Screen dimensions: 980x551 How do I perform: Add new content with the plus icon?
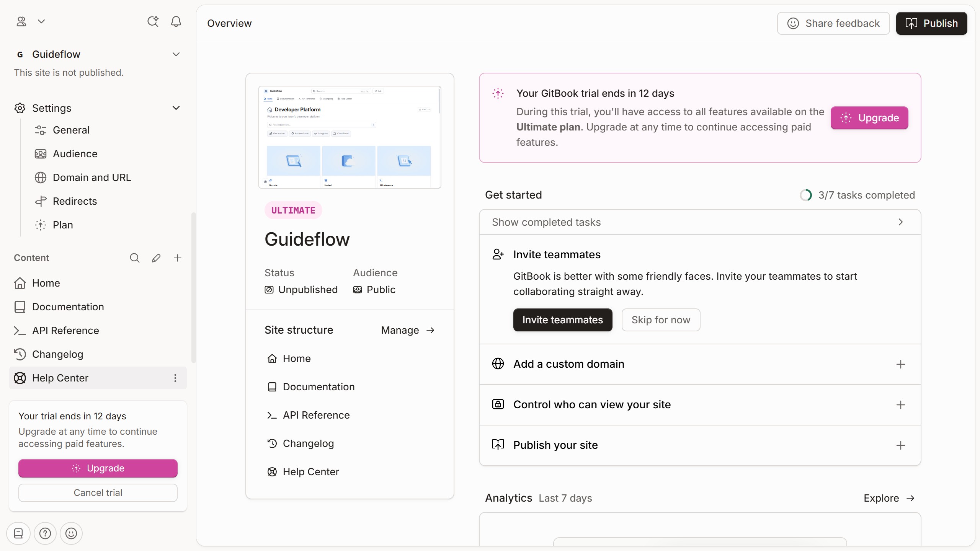[x=178, y=258]
